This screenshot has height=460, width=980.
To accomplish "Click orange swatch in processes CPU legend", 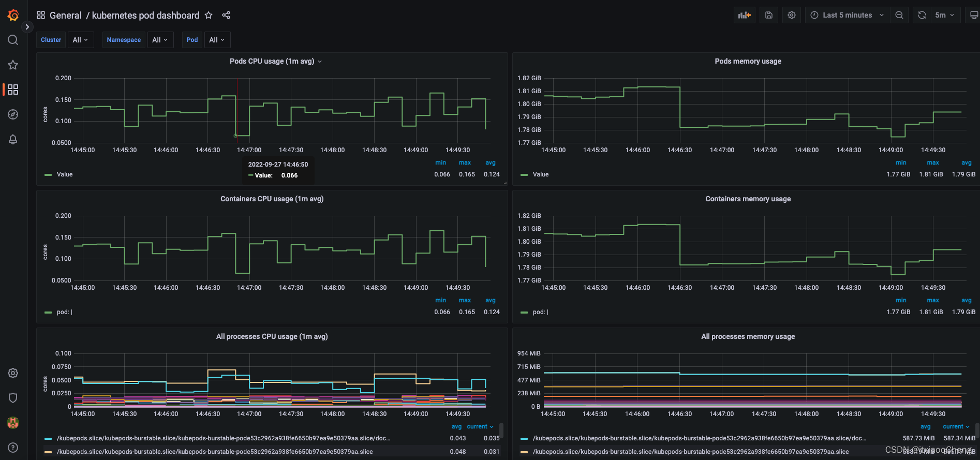I will pyautogui.click(x=48, y=452).
